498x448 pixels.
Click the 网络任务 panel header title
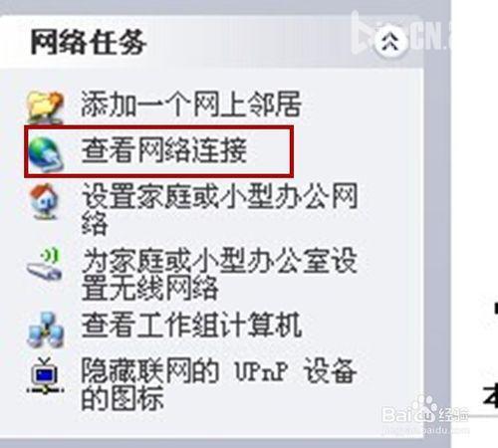pyautogui.click(x=89, y=42)
